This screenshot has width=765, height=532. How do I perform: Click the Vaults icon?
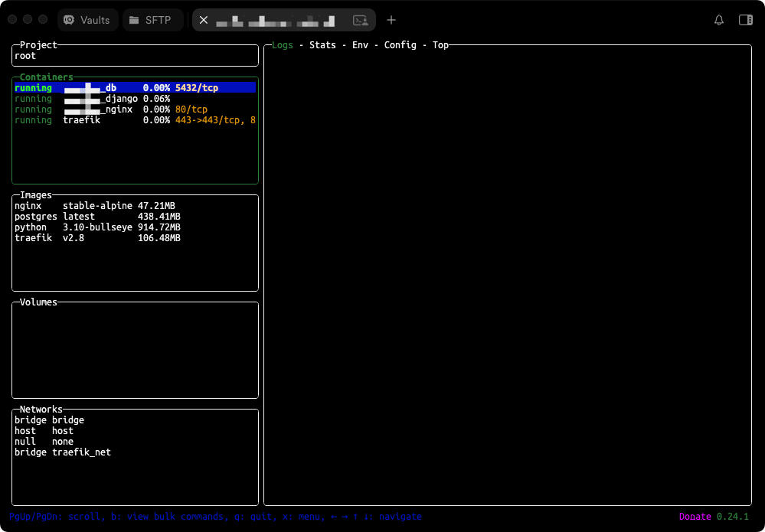coord(70,20)
